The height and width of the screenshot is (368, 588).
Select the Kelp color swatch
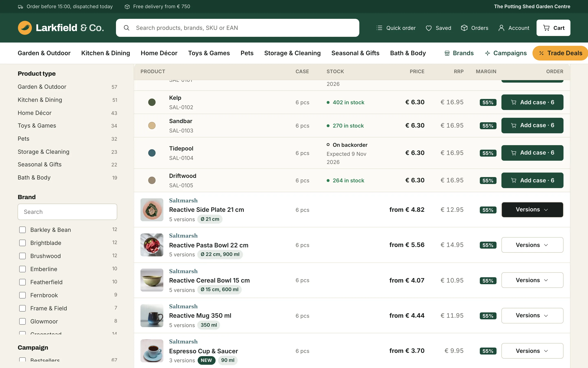point(152,102)
